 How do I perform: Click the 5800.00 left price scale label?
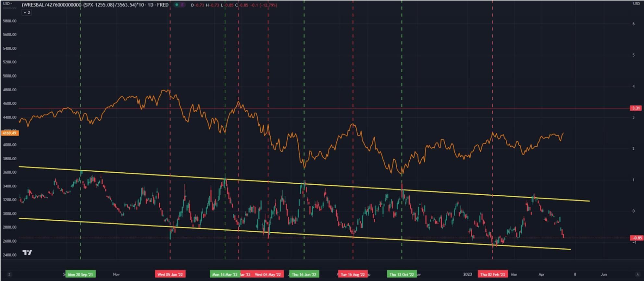9,21
